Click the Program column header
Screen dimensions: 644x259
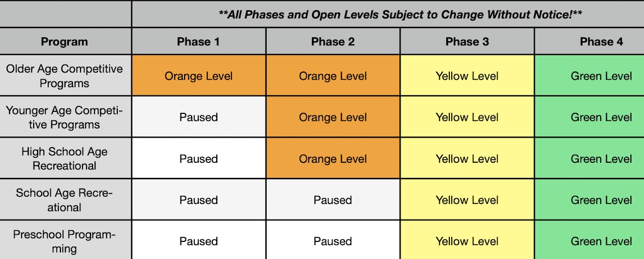click(64, 42)
